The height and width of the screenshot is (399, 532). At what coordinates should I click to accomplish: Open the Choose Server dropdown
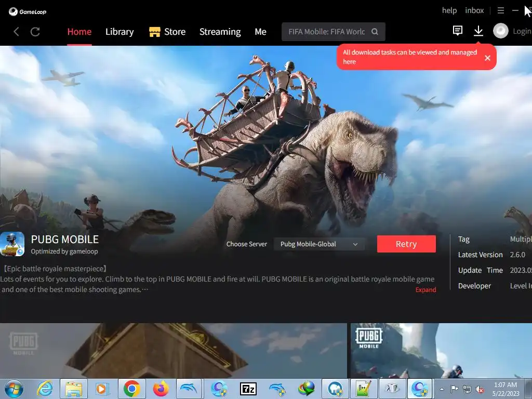(x=319, y=244)
